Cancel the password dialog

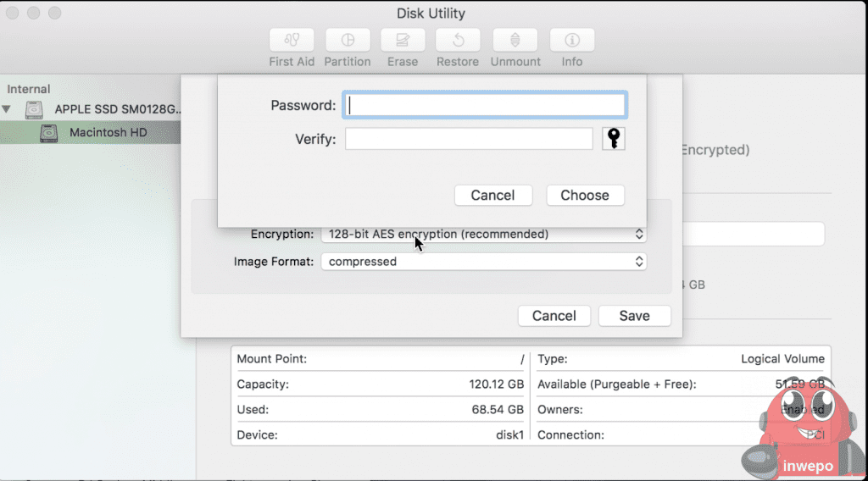492,195
